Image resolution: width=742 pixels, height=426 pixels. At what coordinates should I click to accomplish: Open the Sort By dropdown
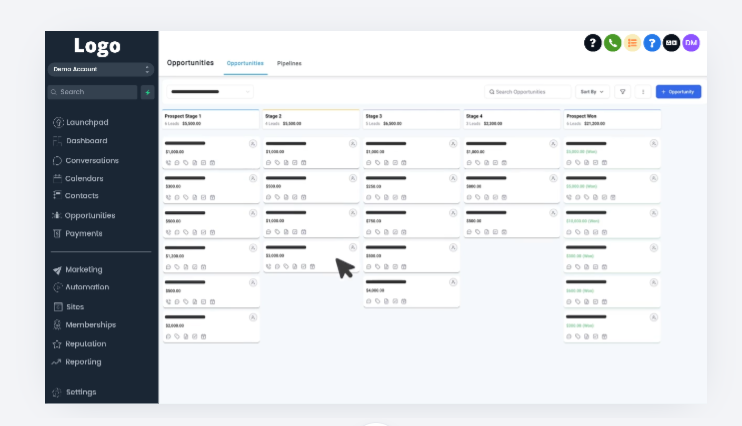[x=593, y=92]
